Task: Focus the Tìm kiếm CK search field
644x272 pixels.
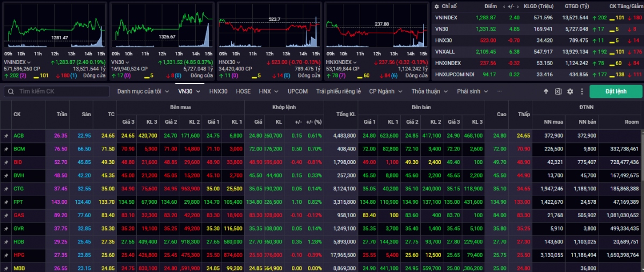Action: [x=57, y=91]
